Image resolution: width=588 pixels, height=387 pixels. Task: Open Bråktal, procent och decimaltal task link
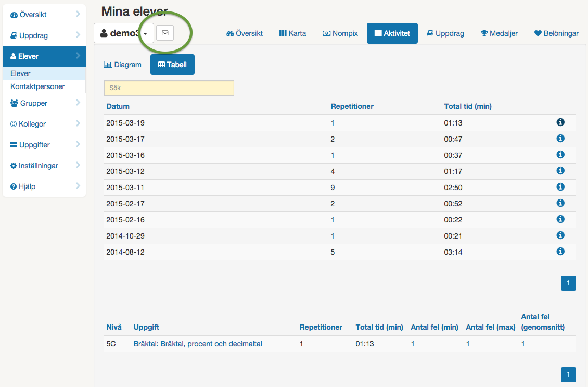tap(198, 344)
